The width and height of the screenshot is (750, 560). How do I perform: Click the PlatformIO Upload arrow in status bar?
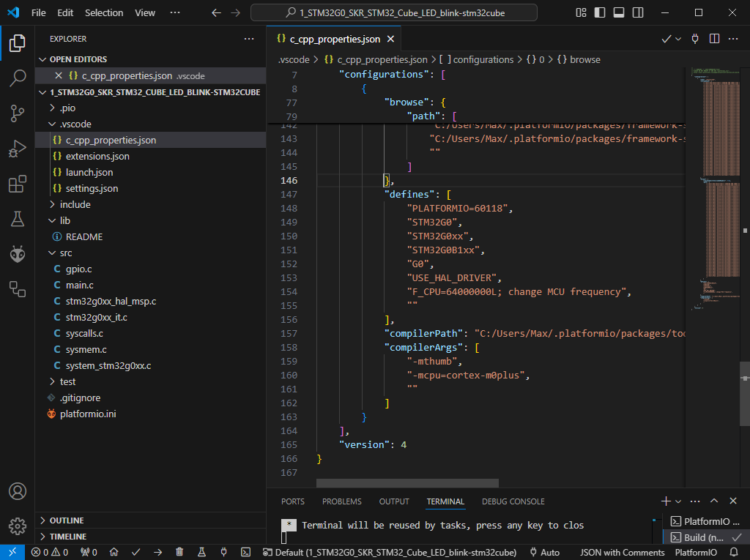tap(158, 553)
